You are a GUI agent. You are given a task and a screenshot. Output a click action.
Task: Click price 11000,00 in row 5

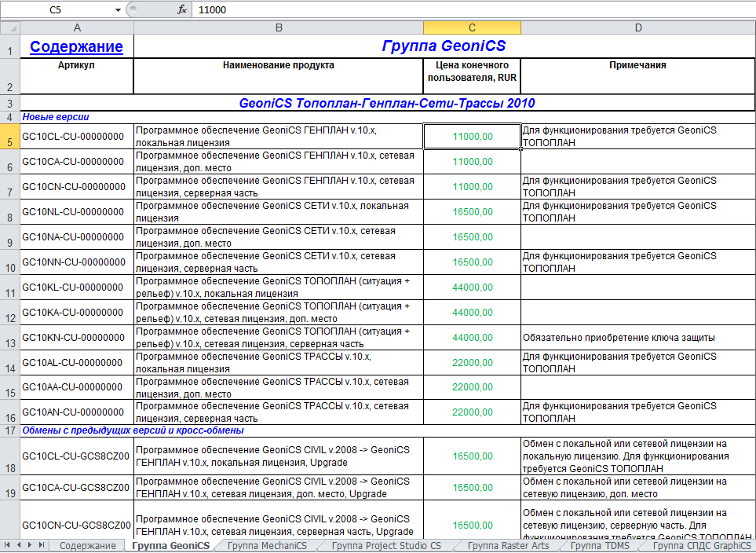(x=472, y=137)
